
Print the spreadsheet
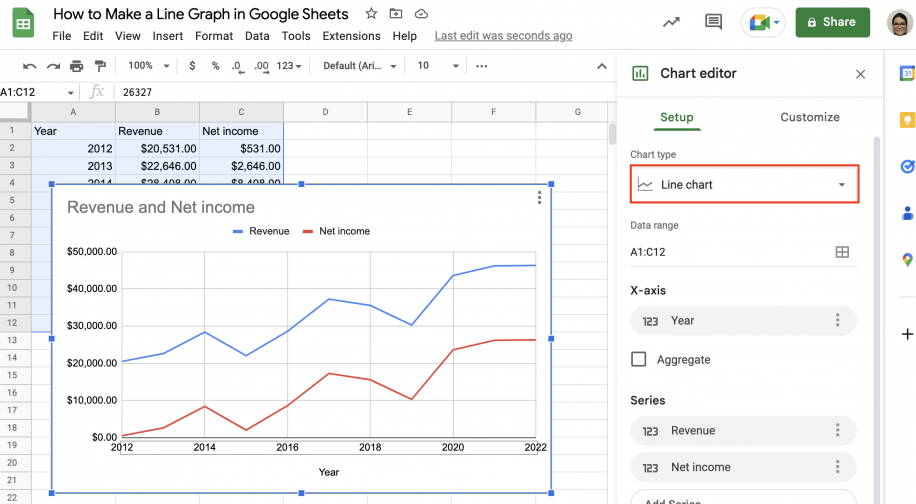point(77,66)
